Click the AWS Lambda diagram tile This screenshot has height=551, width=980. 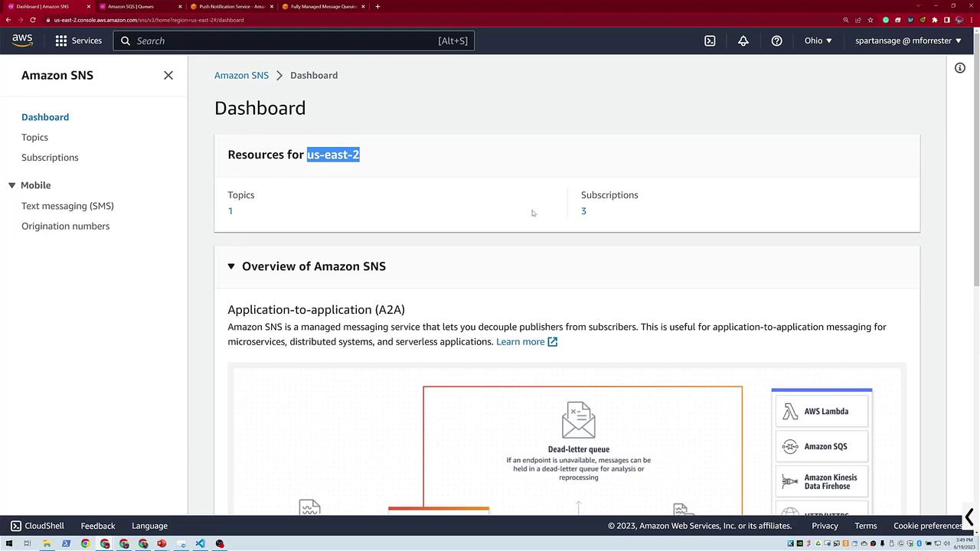click(822, 411)
